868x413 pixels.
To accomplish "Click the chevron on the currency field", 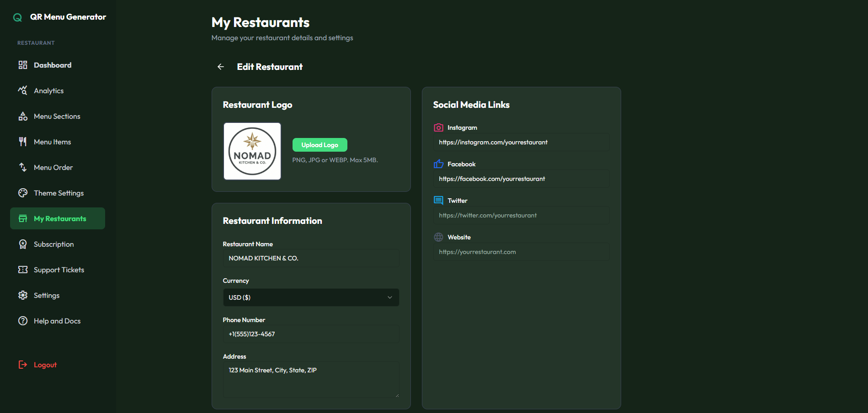I will coord(389,297).
